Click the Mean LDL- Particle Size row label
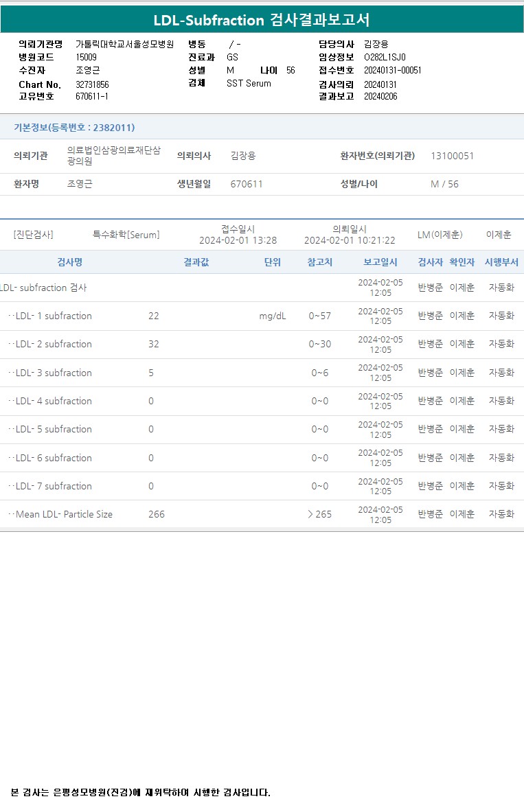Image resolution: width=524 pixels, height=812 pixels. pyautogui.click(x=63, y=514)
